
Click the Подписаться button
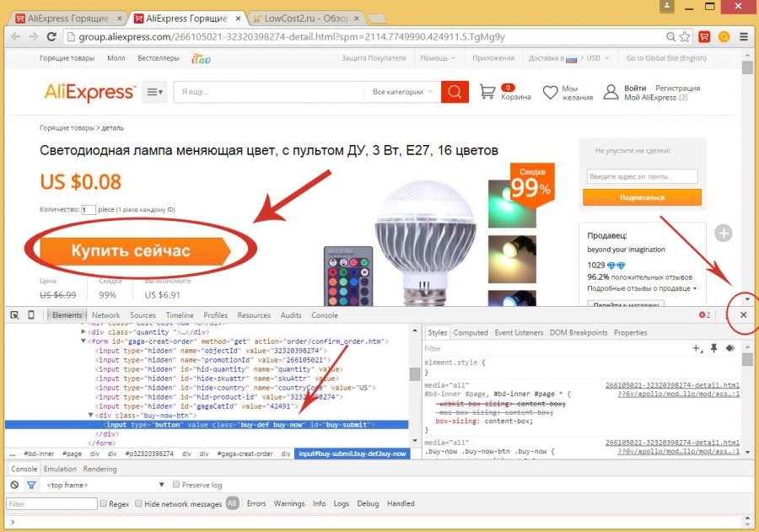[x=642, y=197]
